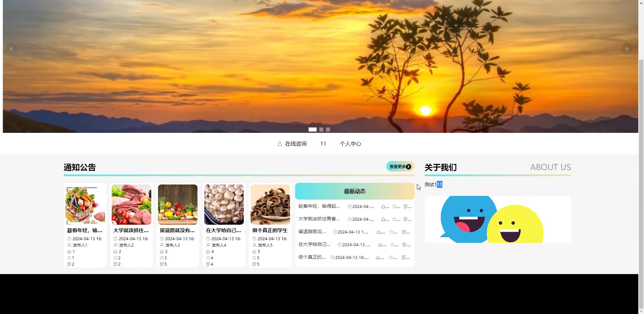The height and width of the screenshot is (314, 644).
Task: Open the card title 留退路就没有...
Action: click(x=177, y=230)
